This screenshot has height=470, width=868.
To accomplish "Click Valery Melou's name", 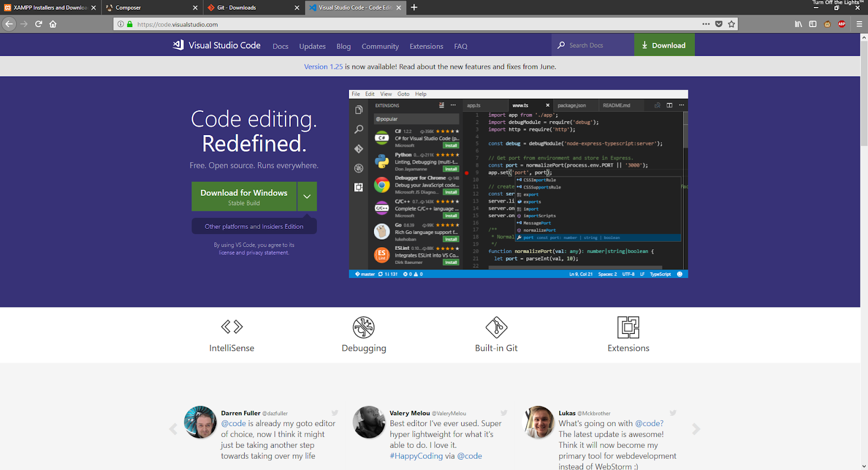I will 410,413.
